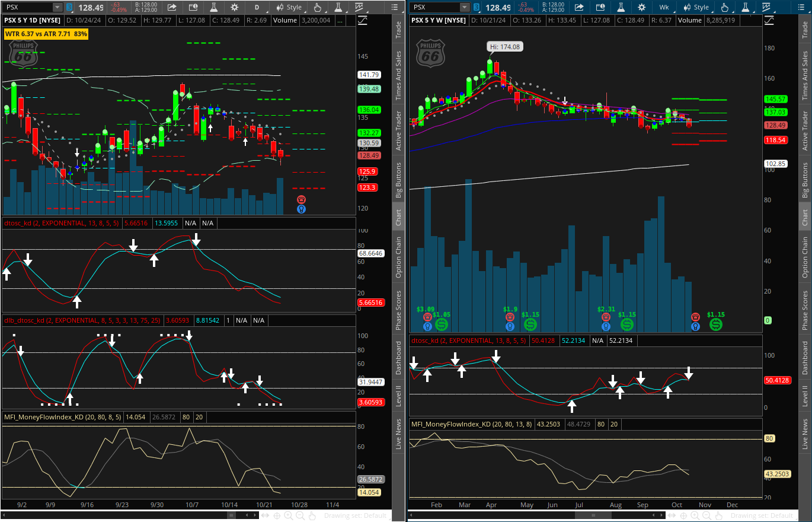Click the green ellipsis after Volume on the daily chart
812x522 pixels.
(x=340, y=20)
